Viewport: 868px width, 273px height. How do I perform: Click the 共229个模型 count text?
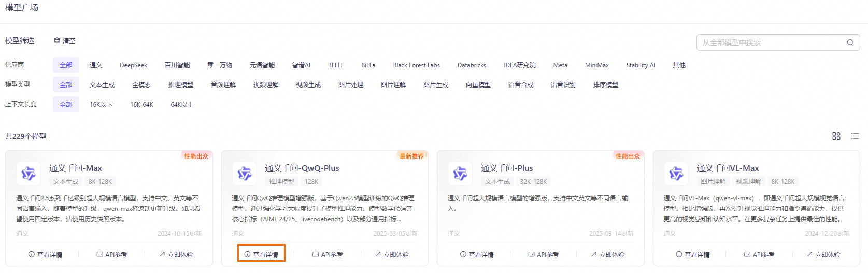[26, 136]
